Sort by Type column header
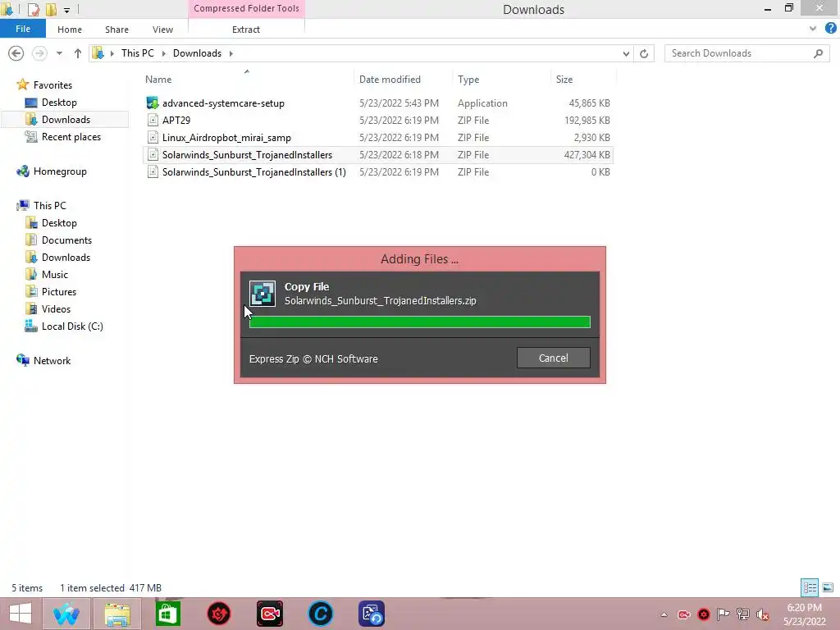This screenshot has width=840, height=630. click(x=468, y=80)
